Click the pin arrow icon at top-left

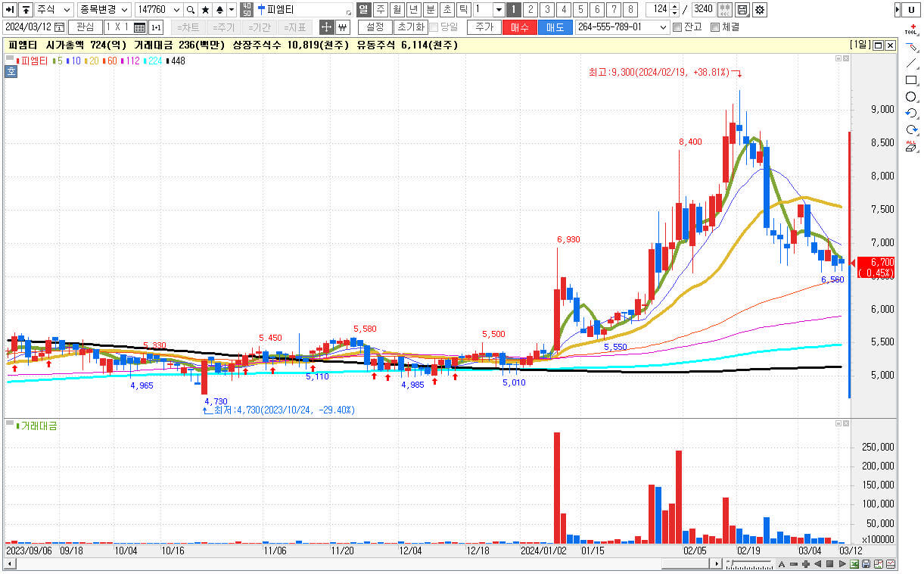pos(10,10)
